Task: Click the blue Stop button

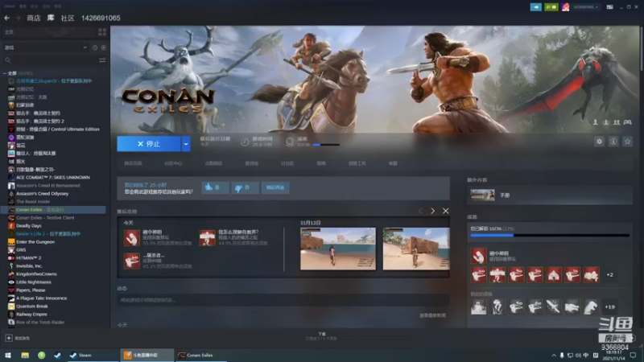Action: [x=149, y=144]
